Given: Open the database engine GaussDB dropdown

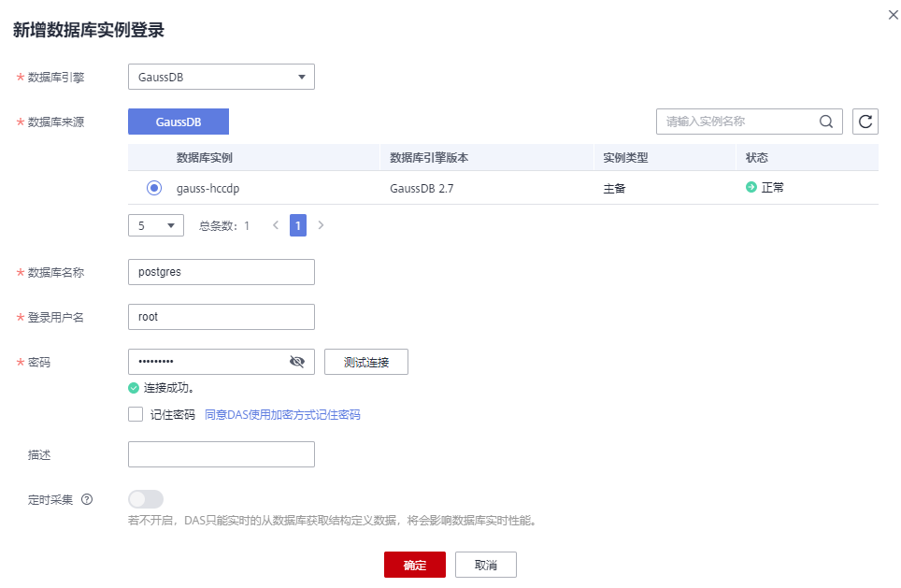Looking at the screenshot, I should 222,77.
